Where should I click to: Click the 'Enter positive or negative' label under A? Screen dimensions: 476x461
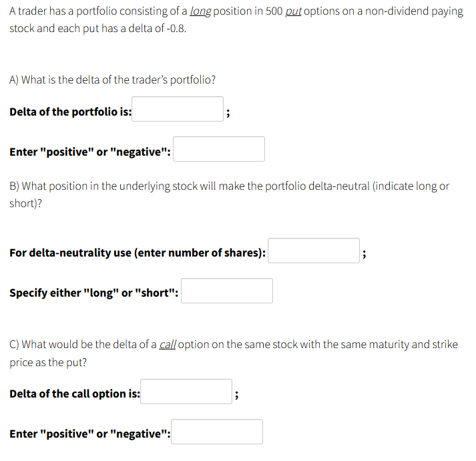(90, 152)
